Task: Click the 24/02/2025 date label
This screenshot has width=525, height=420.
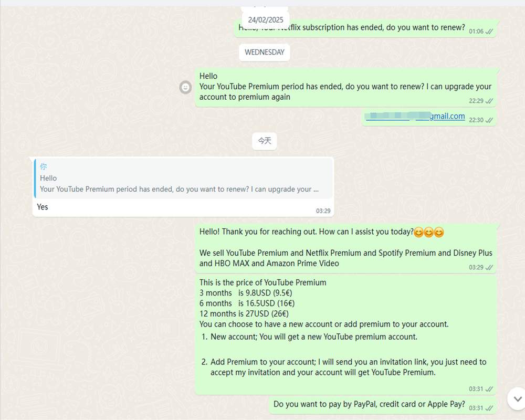Action: (266, 20)
